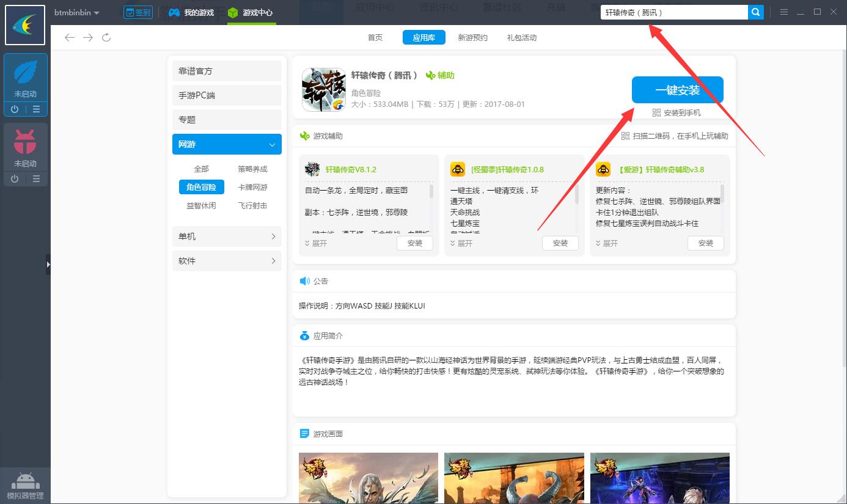Image resolution: width=847 pixels, height=504 pixels.
Task: Click 轩辕传奇V8.1.2 assistant icon
Action: [x=312, y=169]
